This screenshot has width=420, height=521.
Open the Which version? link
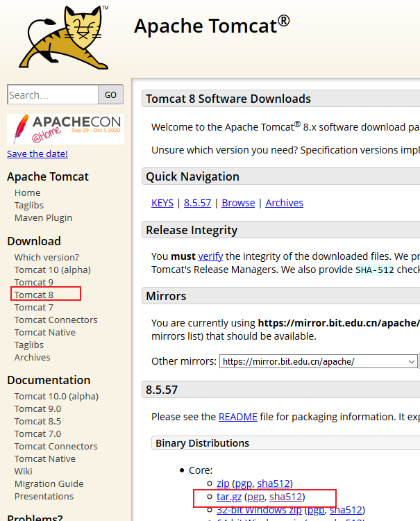(x=47, y=257)
